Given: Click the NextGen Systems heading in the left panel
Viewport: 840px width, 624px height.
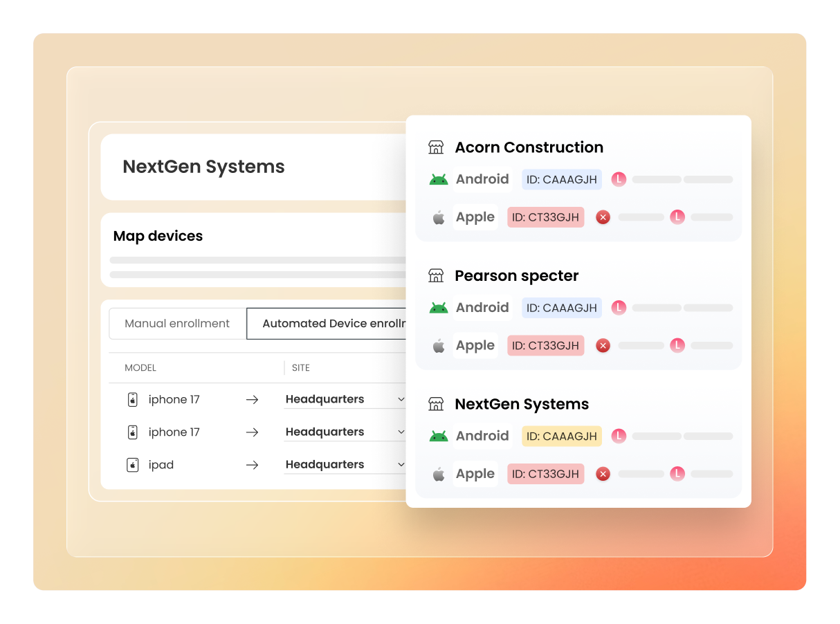Looking at the screenshot, I should tap(203, 167).
